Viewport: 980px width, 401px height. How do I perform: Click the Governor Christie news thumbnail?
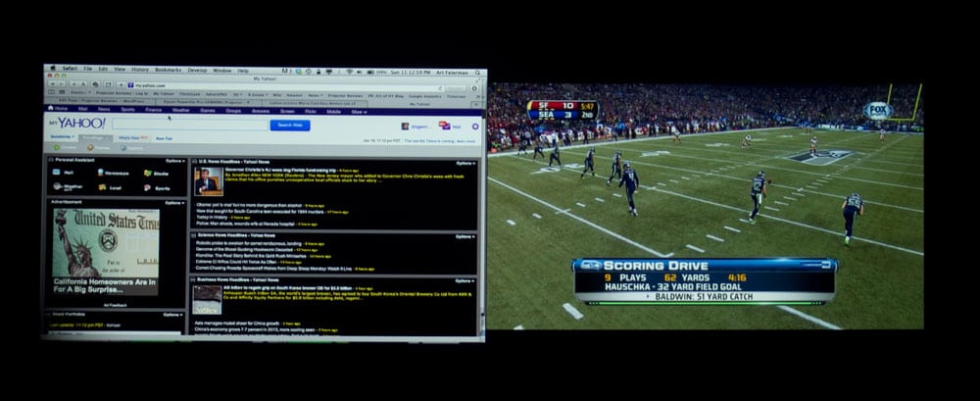pyautogui.click(x=209, y=181)
